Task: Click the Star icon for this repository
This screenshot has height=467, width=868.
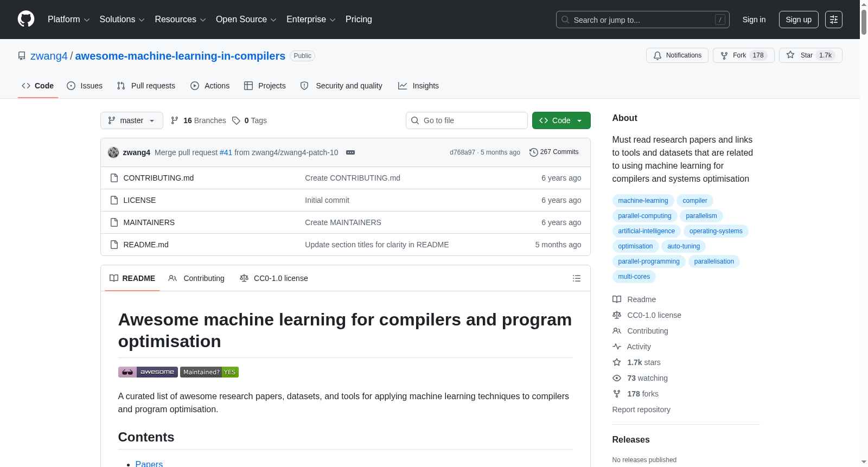Action: (x=790, y=55)
